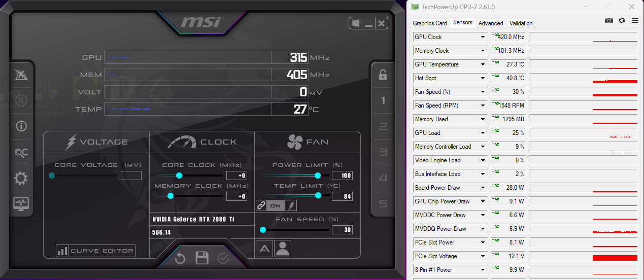Open the Memory Clock sensor dropdown

tap(483, 51)
